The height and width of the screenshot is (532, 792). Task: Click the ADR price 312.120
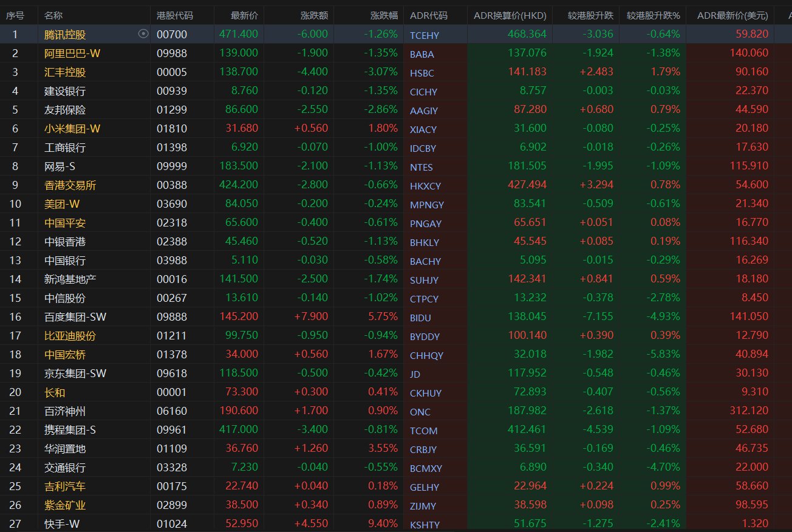[749, 411]
